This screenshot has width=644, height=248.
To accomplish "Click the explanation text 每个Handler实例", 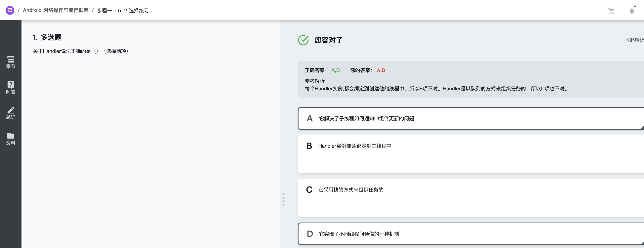I will point(436,89).
